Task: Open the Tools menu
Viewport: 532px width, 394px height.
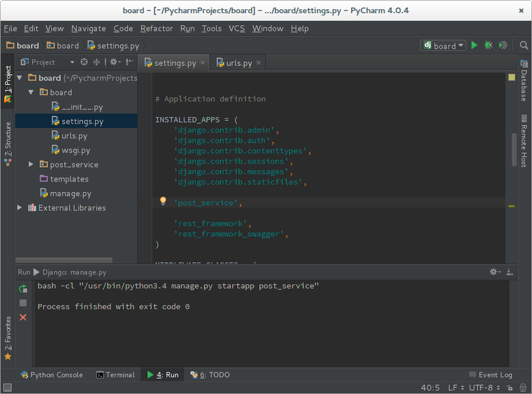Action: click(x=211, y=28)
